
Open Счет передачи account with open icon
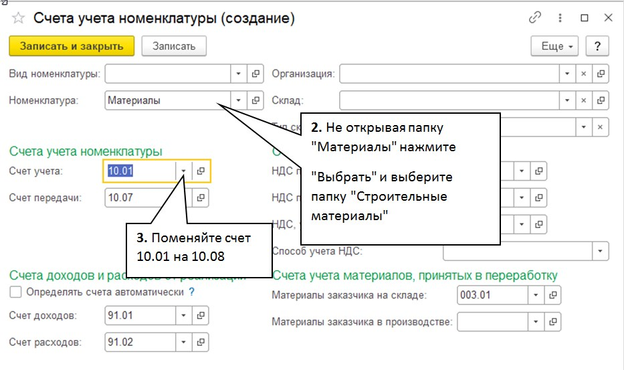(201, 198)
